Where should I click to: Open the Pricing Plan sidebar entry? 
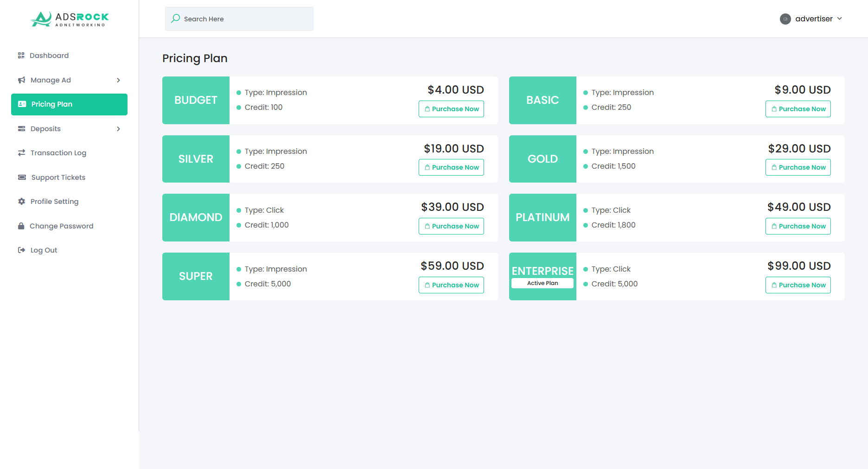51,104
